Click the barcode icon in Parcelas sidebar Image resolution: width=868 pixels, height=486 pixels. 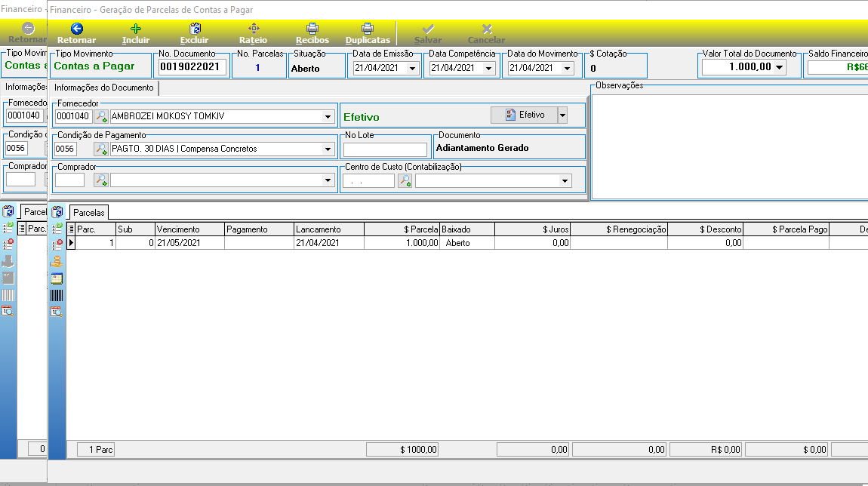coord(57,295)
